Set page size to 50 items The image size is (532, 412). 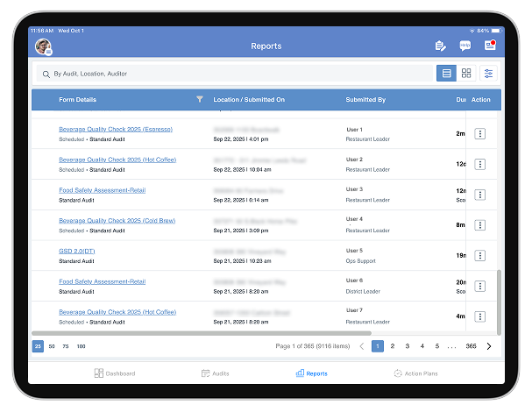pos(52,346)
